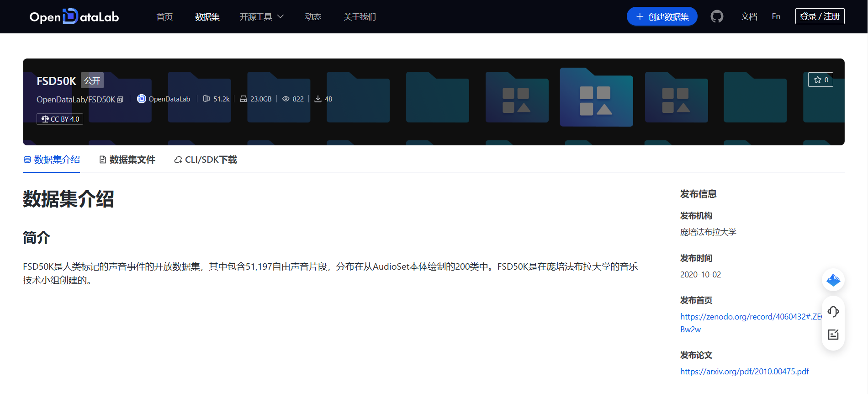Image resolution: width=868 pixels, height=394 pixels.
Task: Click the views eye icon
Action: [286, 99]
